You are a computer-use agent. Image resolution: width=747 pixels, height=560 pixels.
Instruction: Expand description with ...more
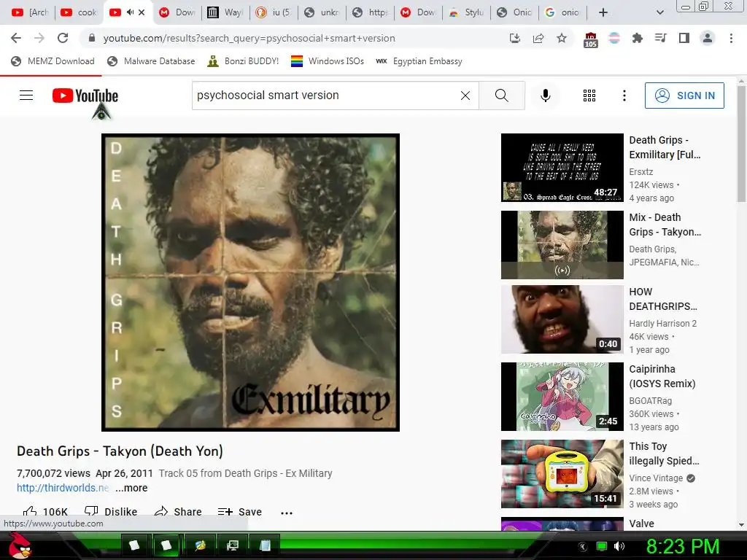[x=131, y=488]
